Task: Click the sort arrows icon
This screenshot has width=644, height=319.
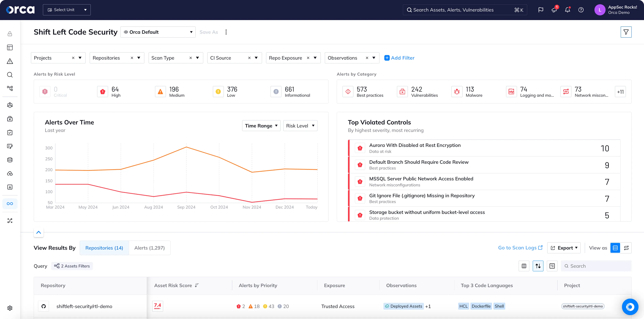Action: pos(538,266)
